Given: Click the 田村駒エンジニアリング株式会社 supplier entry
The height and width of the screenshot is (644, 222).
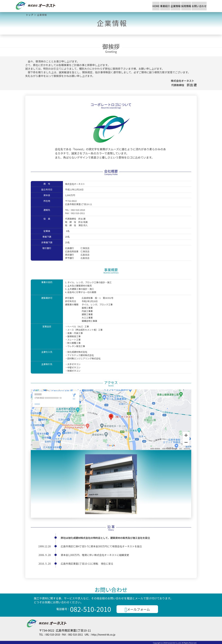Looking at the screenshot, I should pyautogui.click(x=83, y=358).
